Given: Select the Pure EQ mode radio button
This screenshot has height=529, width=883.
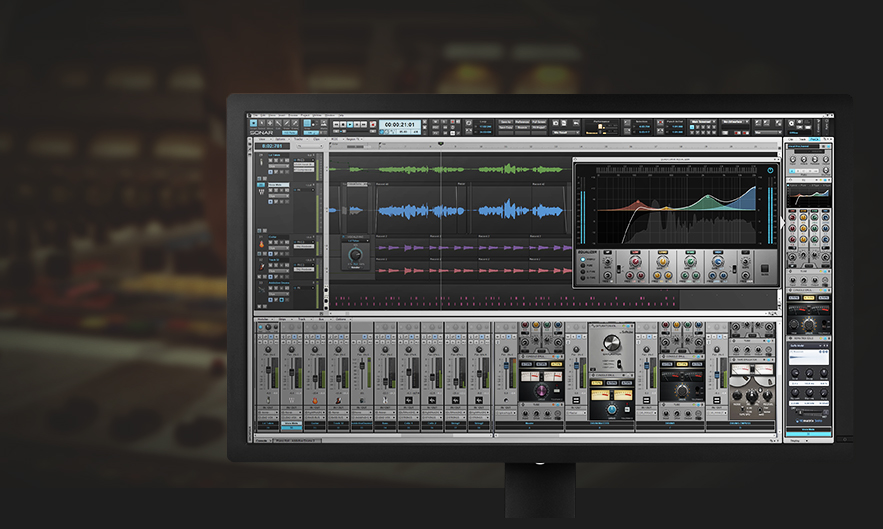Looking at the screenshot, I should pyautogui.click(x=583, y=265).
